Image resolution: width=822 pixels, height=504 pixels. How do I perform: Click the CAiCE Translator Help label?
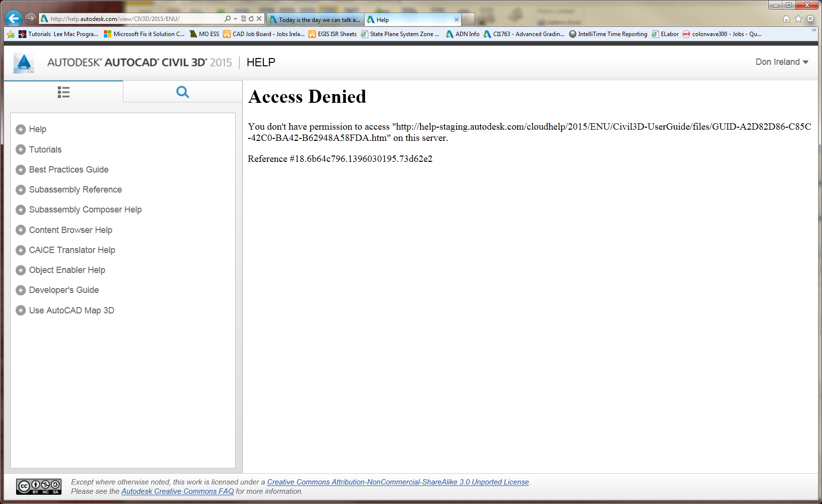tap(72, 250)
